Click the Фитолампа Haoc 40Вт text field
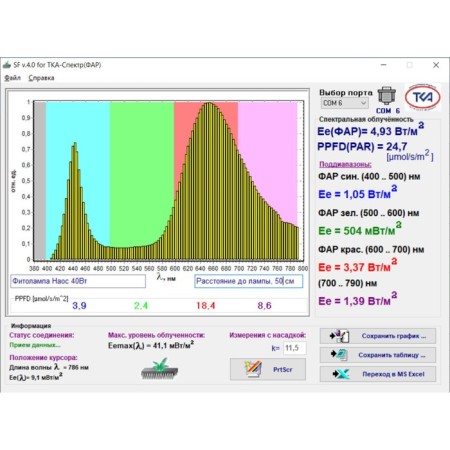450x450 pixels. click(x=78, y=281)
